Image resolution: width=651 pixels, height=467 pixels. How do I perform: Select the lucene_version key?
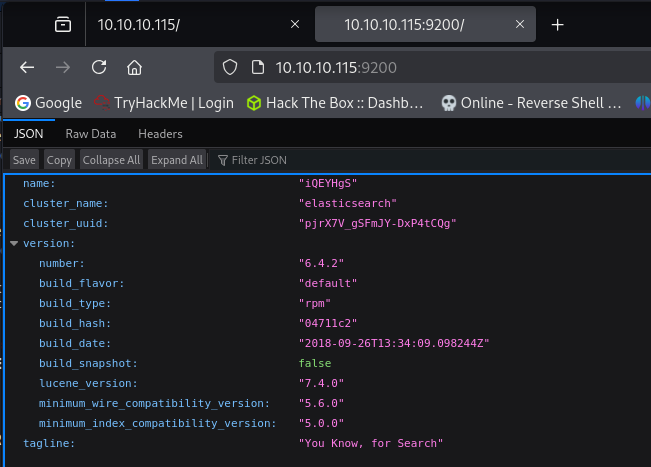[x=88, y=383]
